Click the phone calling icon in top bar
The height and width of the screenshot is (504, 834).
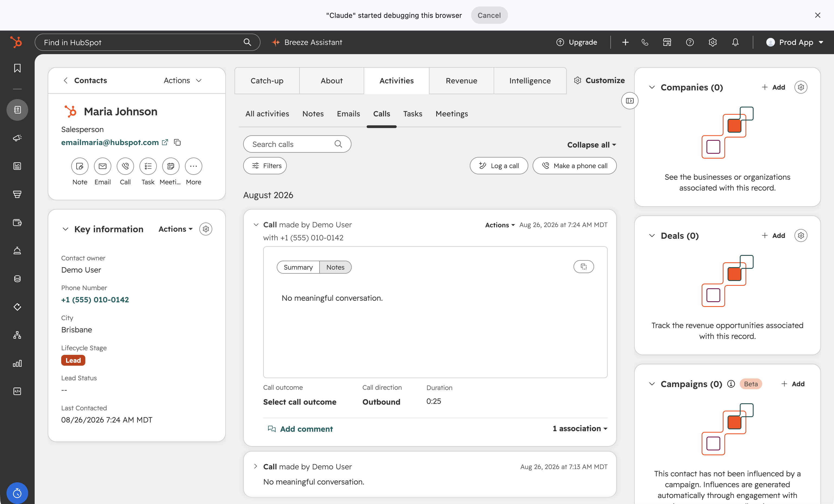645,42
